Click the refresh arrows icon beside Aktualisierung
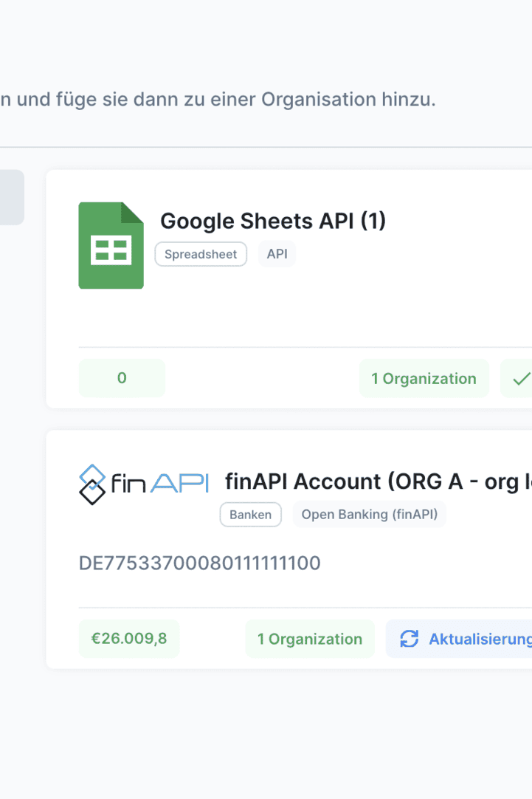The image size is (532, 799). (x=409, y=639)
